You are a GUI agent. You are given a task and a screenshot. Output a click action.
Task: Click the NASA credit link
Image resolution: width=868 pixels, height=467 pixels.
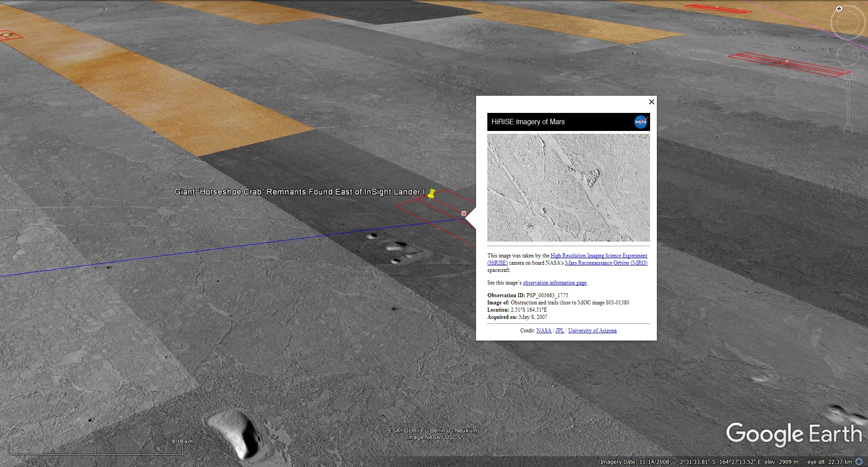(x=544, y=331)
